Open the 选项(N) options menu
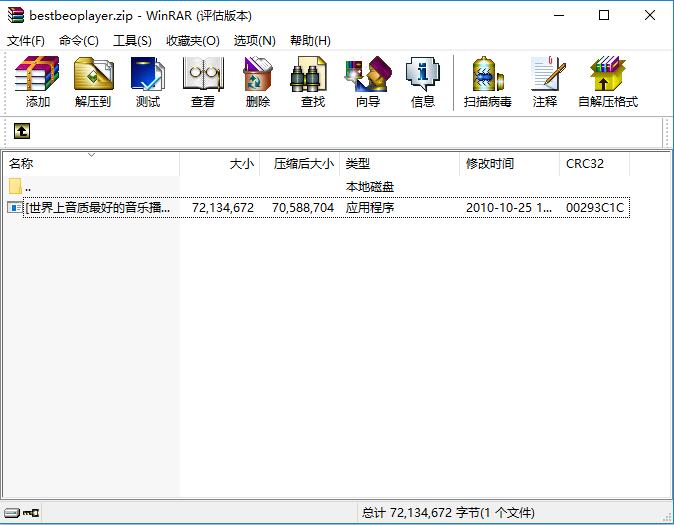The height and width of the screenshot is (525, 674). tap(254, 41)
